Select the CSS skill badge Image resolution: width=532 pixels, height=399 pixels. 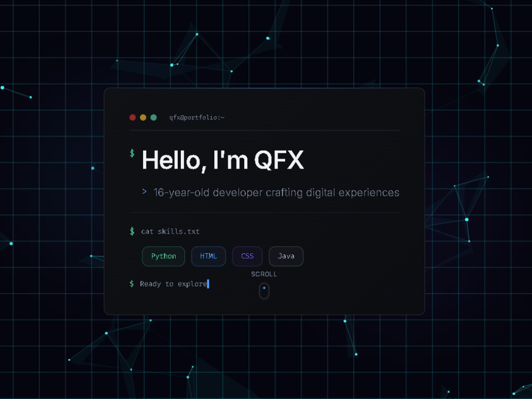[247, 256]
